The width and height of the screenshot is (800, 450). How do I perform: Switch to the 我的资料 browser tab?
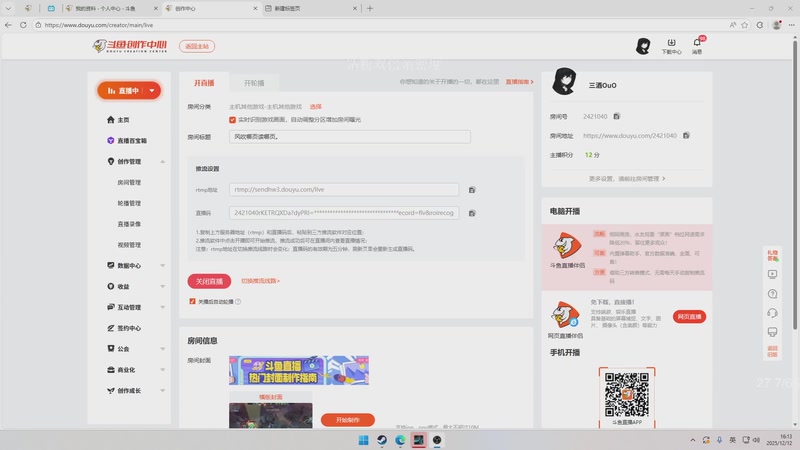tap(112, 8)
